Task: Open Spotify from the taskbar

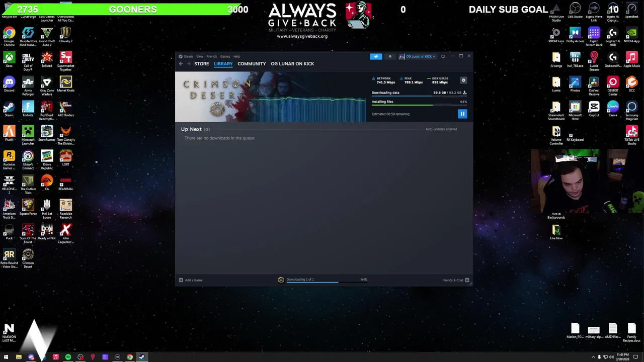Action: (x=68, y=357)
